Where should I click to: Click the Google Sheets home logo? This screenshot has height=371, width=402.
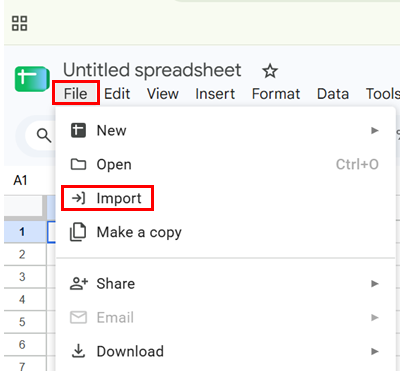(32, 79)
